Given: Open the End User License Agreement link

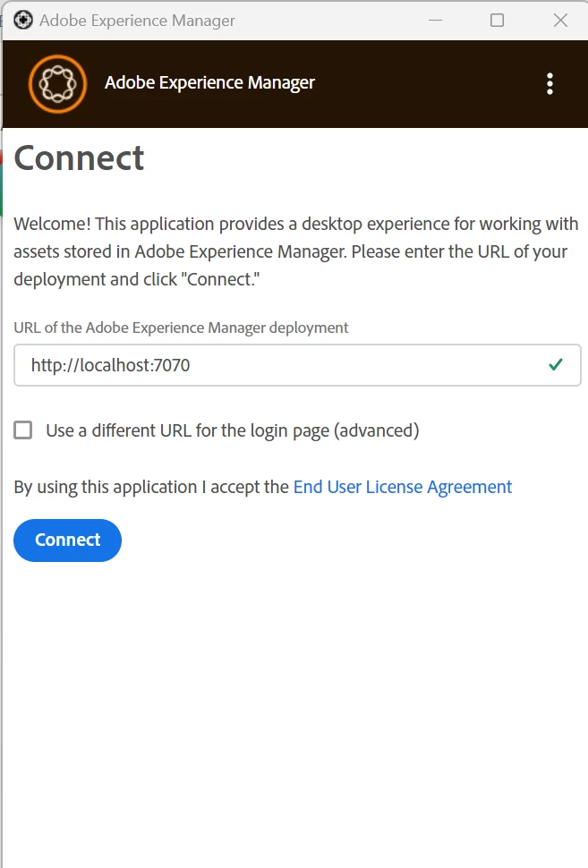Looking at the screenshot, I should point(403,487).
